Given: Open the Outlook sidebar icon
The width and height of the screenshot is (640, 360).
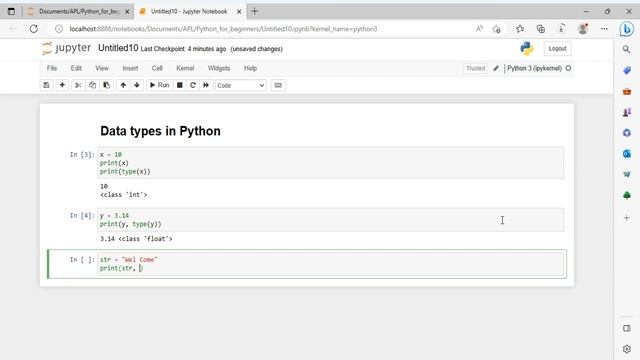Looking at the screenshot, I should click(627, 153).
